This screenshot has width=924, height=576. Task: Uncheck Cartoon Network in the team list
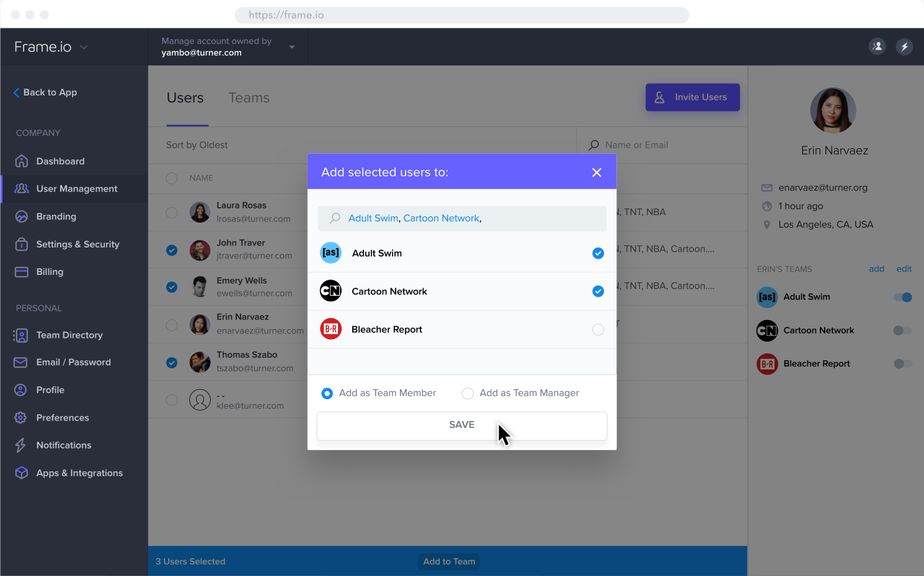[x=598, y=291]
